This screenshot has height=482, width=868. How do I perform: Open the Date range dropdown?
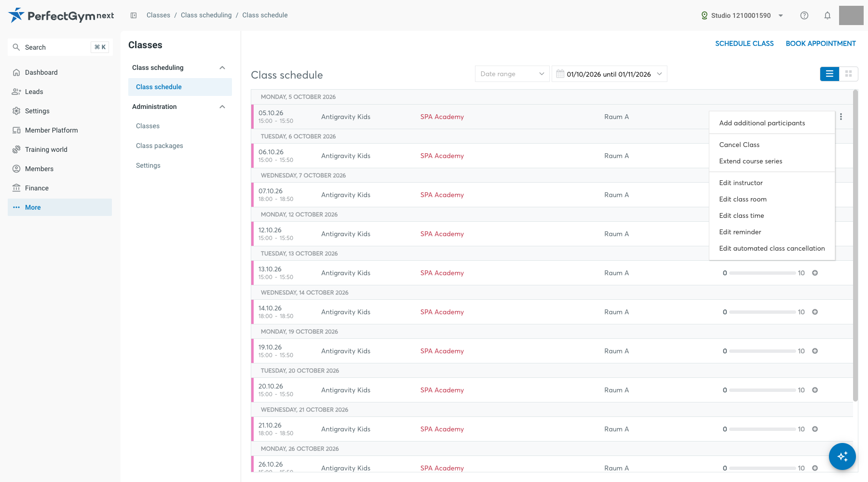click(512, 74)
